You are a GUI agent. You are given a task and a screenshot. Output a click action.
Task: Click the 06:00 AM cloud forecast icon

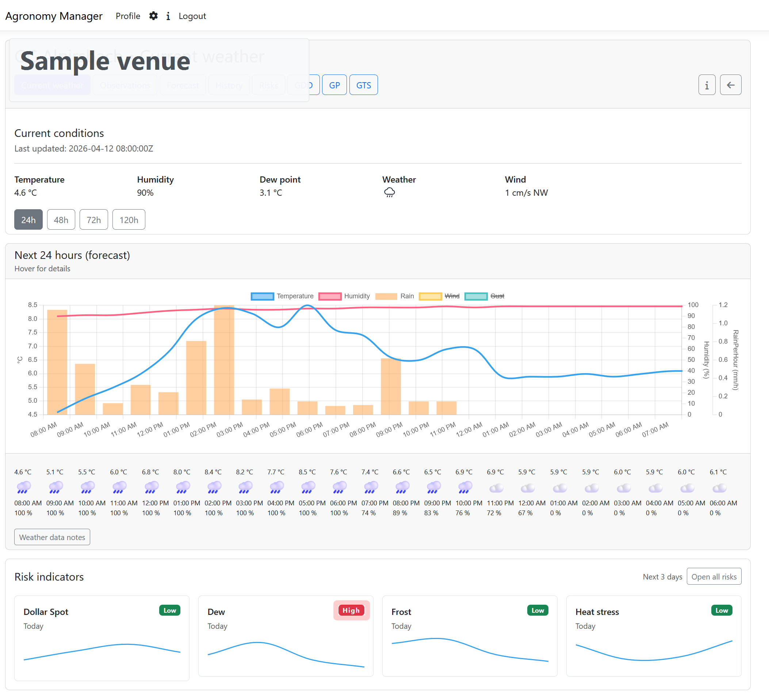719,487
